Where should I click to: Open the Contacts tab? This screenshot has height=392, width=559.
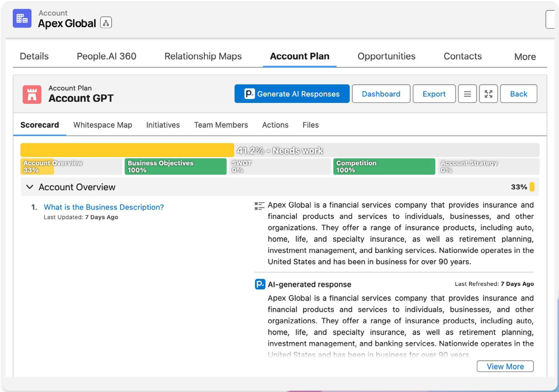tap(463, 56)
